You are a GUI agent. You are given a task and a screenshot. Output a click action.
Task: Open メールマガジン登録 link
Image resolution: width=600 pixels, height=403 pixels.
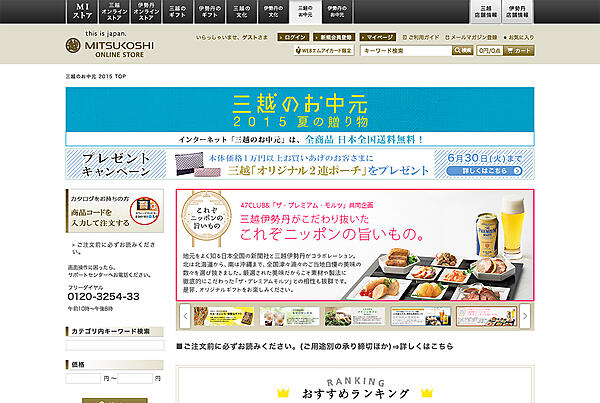pos(471,37)
